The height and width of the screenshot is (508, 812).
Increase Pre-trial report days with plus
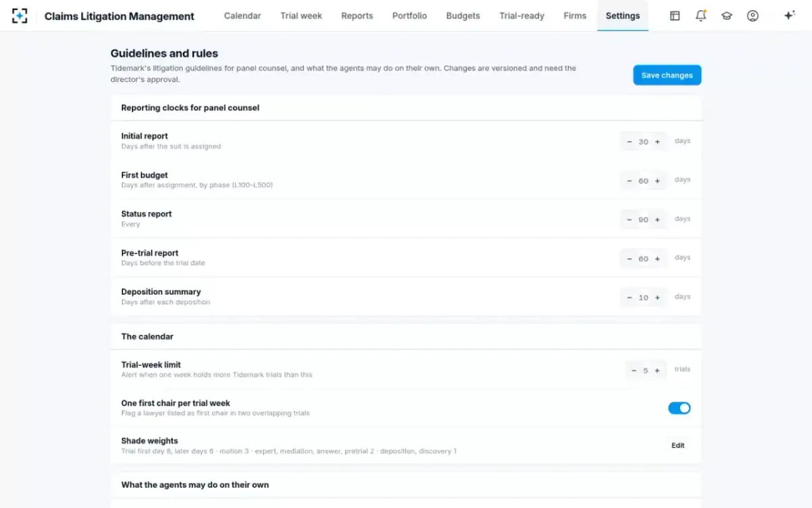657,259
